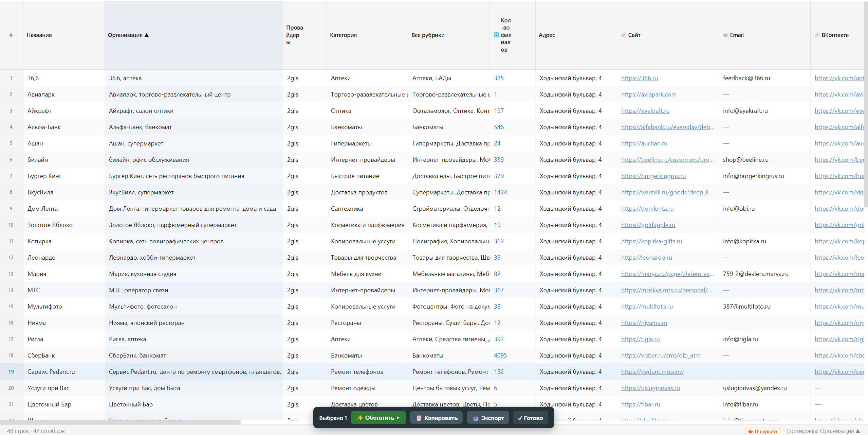Screen dimensions: 868x435
Task: Click the number icon in the Кол-во филиалов header
Action: tap(496, 35)
